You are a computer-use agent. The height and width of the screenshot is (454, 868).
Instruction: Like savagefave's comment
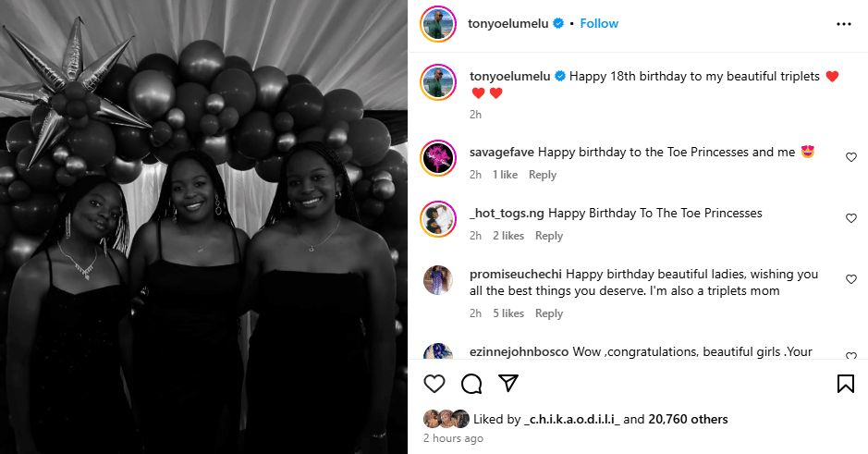(x=851, y=157)
